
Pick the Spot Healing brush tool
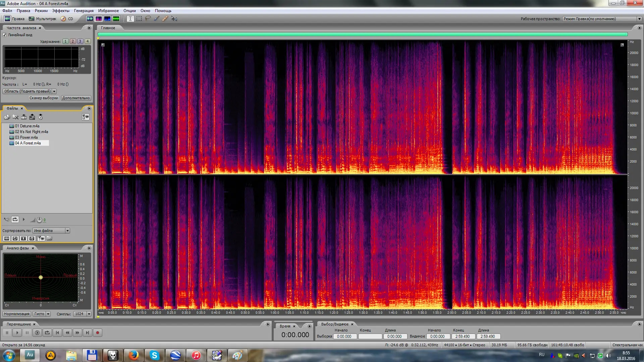tap(165, 19)
